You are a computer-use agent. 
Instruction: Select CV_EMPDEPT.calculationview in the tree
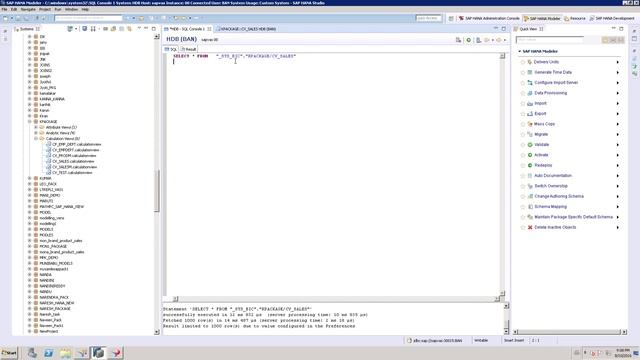(x=76, y=150)
